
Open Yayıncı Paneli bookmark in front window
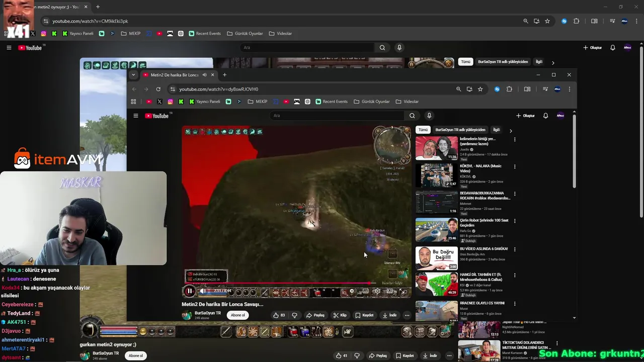coord(205,102)
